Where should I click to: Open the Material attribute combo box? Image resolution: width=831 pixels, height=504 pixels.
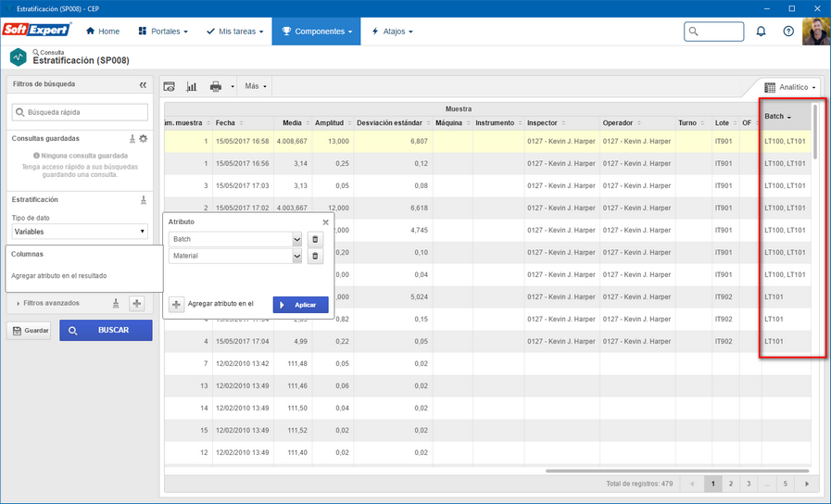click(235, 256)
